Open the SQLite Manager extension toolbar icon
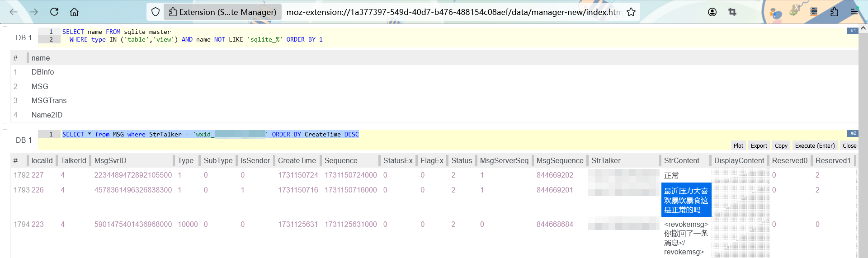Viewport: 868px width, 258px height. (814, 12)
